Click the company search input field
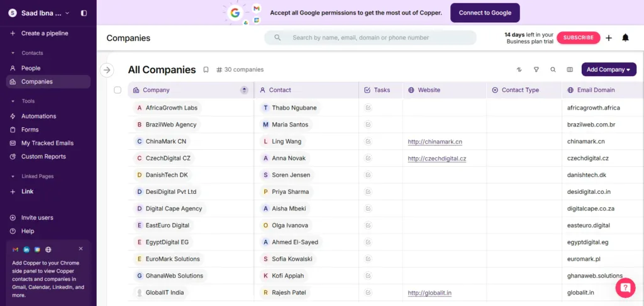Screen dimensions: 644x306 (x=377, y=38)
